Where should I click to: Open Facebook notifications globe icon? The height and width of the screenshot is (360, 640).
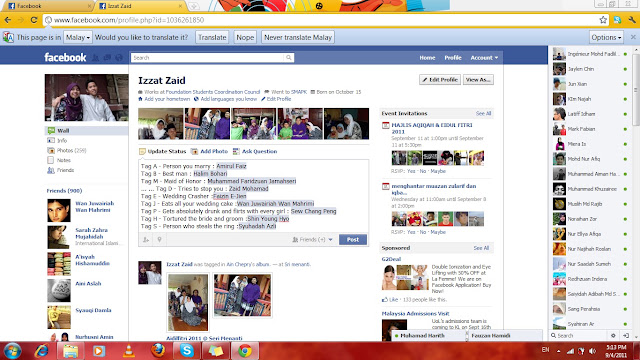pos(119,58)
